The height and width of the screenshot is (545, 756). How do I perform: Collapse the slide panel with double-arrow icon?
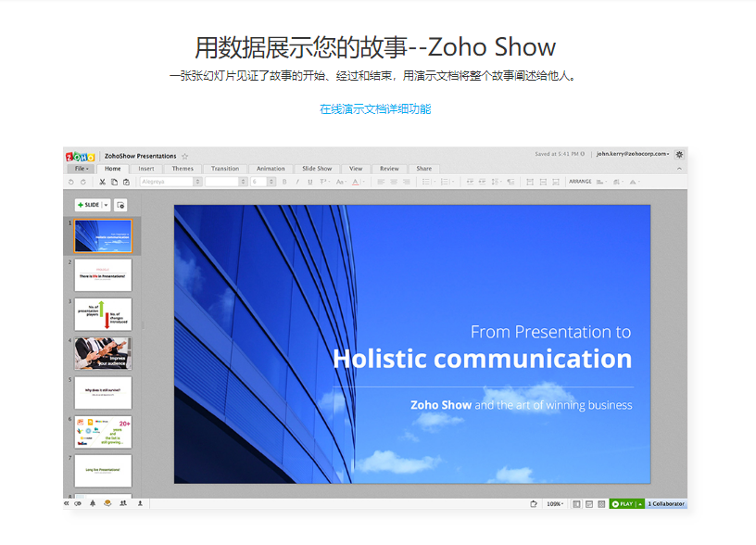pyautogui.click(x=66, y=503)
